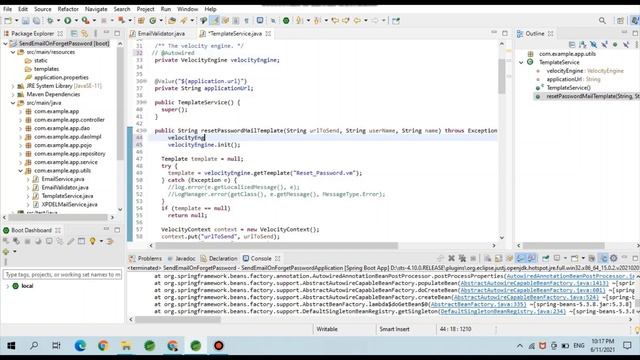Screen dimensions: 640x360
Task: Collapse TemplateService class in Outline
Action: coord(521,62)
